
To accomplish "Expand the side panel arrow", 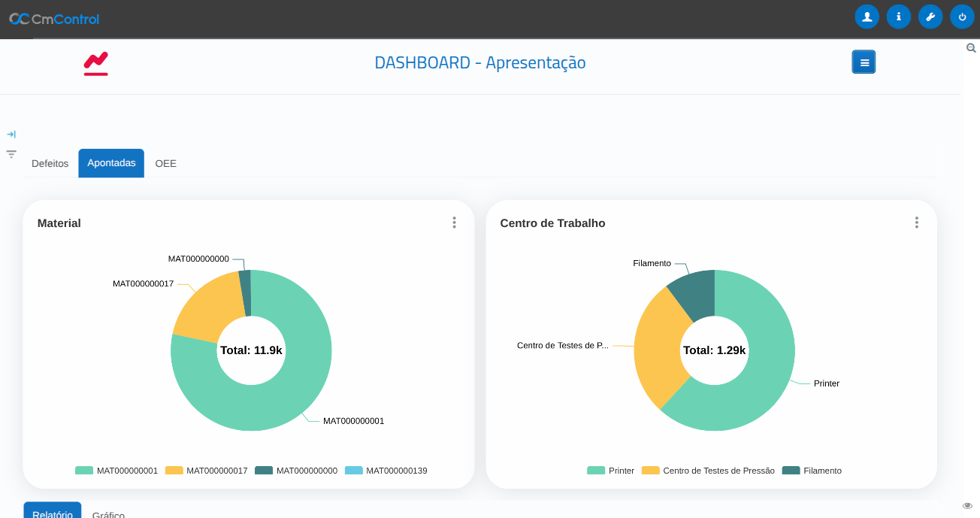I will tap(11, 135).
